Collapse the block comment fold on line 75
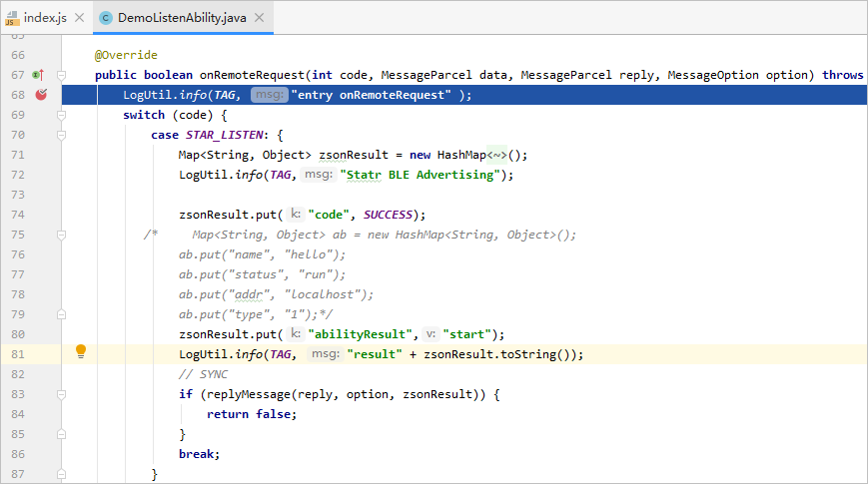 tap(62, 236)
